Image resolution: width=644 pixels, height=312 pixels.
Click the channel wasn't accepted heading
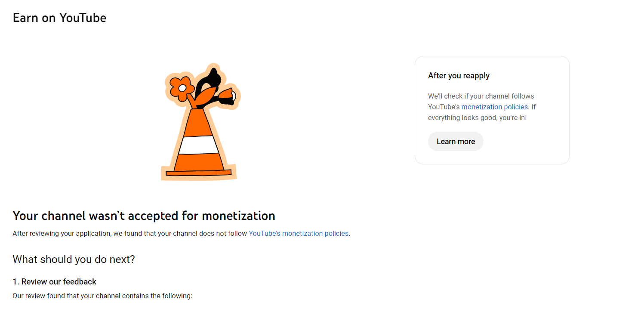pyautogui.click(x=144, y=215)
